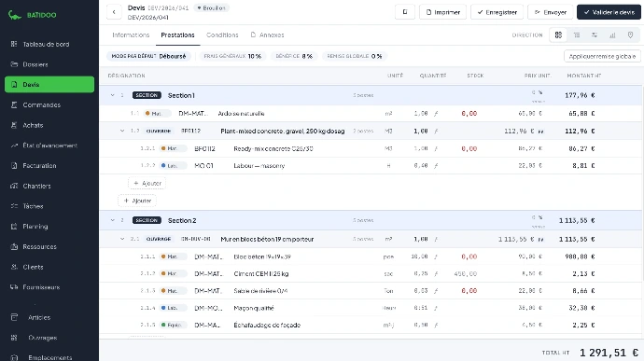Image resolution: width=644 pixels, height=361 pixels.
Task: Go back with the arrow button
Action: [114, 12]
